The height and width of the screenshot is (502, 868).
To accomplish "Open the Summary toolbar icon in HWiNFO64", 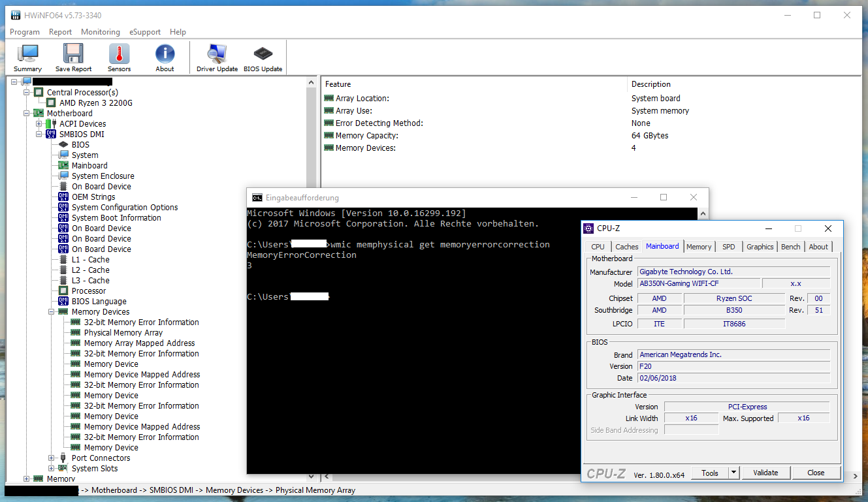I will (x=27, y=58).
